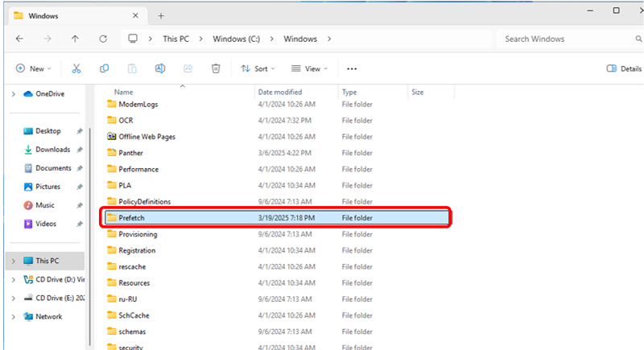644x350 pixels.
Task: Open Downloads in Quick access sidebar
Action: pyautogui.click(x=52, y=150)
